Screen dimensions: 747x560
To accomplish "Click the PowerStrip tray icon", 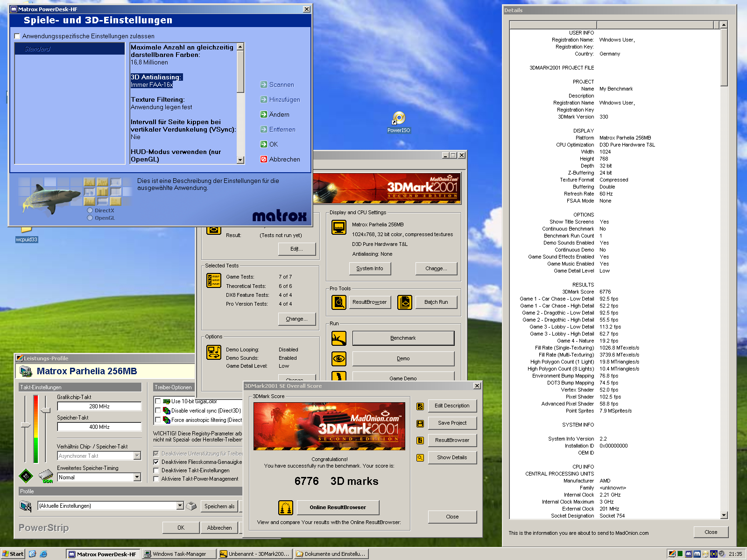I will (672, 554).
